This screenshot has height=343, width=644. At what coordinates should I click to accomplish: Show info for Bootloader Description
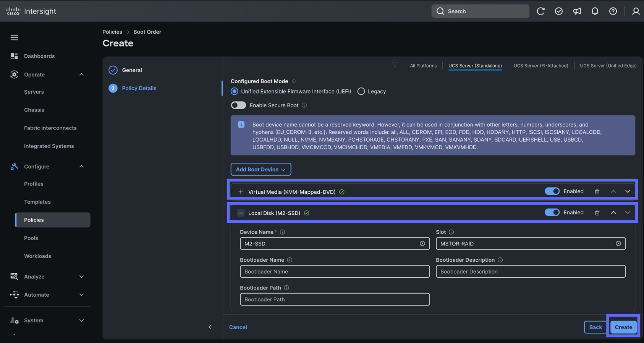tap(500, 260)
